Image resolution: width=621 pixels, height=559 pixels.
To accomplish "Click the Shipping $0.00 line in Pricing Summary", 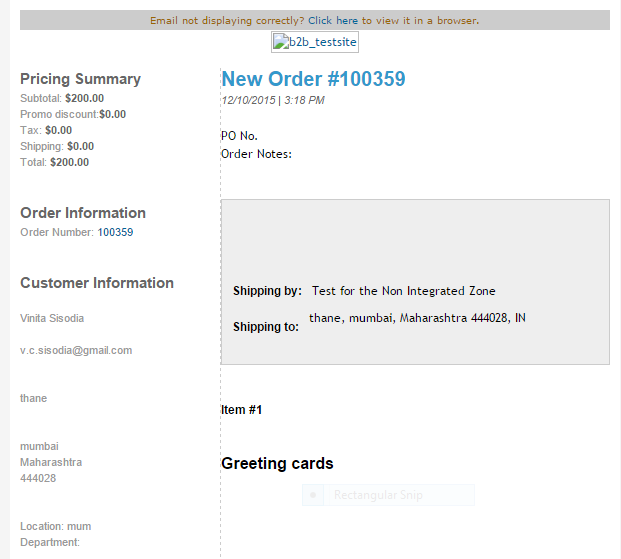I will coord(57,146).
